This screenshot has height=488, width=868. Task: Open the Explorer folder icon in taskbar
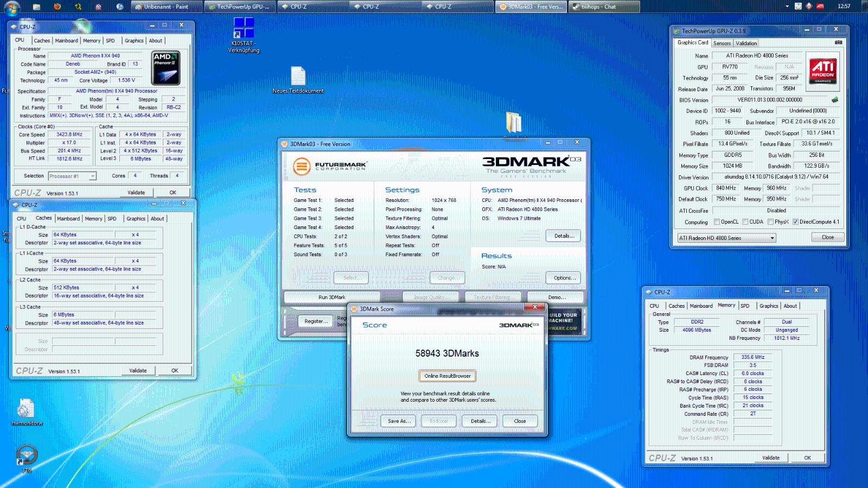36,7
